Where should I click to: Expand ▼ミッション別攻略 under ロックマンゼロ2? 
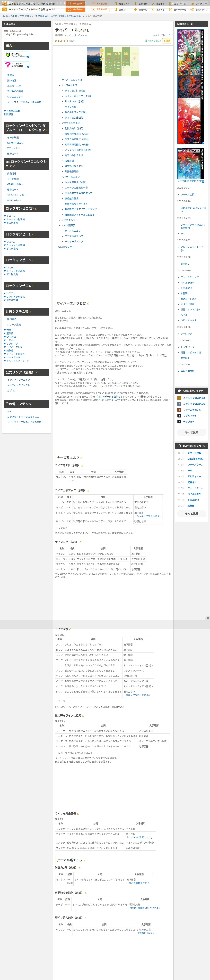click(15, 245)
